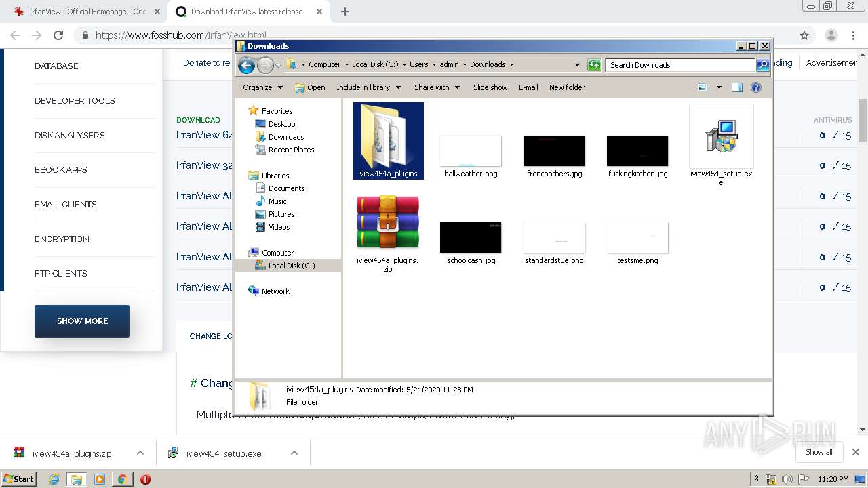Click Slide show in toolbar
The width and height of the screenshot is (868, 488).
tap(490, 87)
